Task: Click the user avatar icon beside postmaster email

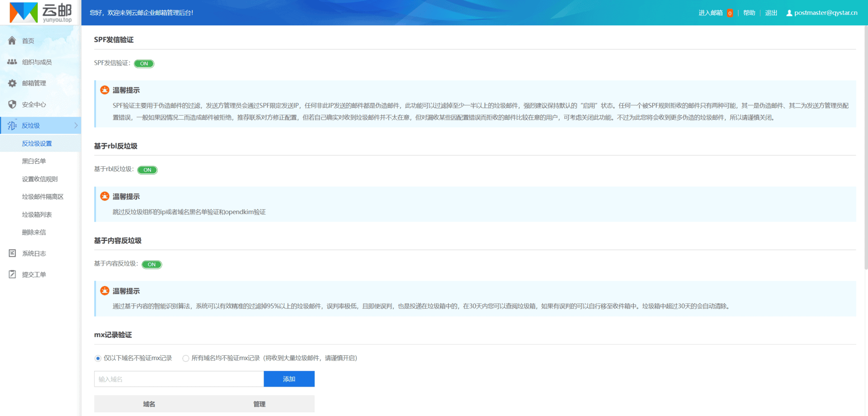Action: click(x=789, y=13)
